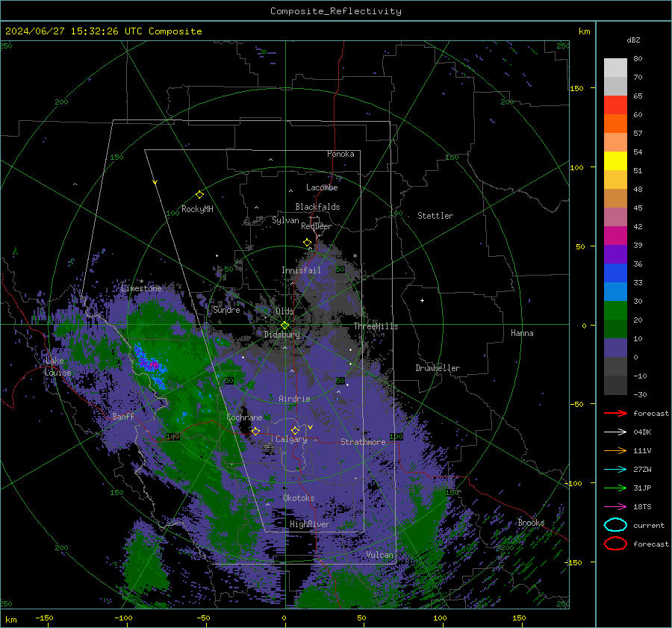Click the yellow diamond marker below RedDeer

[308, 243]
